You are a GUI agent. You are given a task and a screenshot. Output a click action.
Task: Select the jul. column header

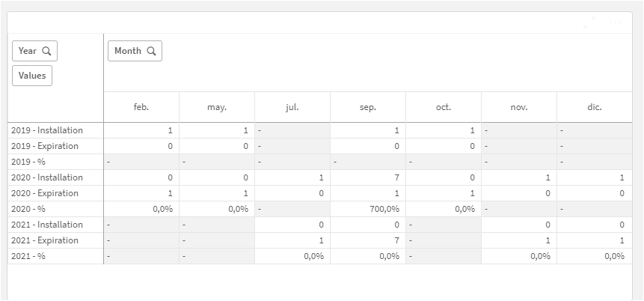292,107
